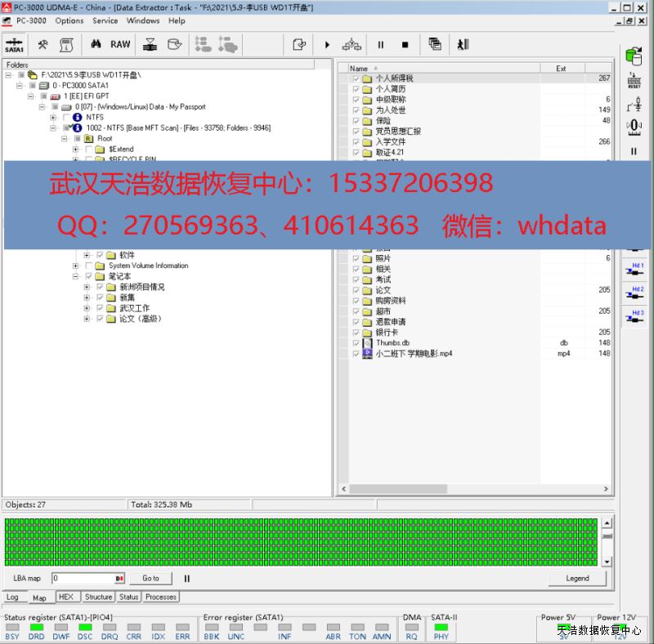Screen dimensions: 654x644
Task: Toggle the checkbox for tree folder $Extend
Action: pos(88,149)
